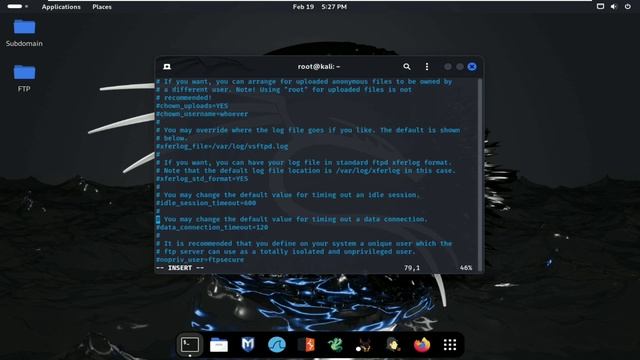Open the Feb 19 5:27 PM clock menu

click(320, 7)
